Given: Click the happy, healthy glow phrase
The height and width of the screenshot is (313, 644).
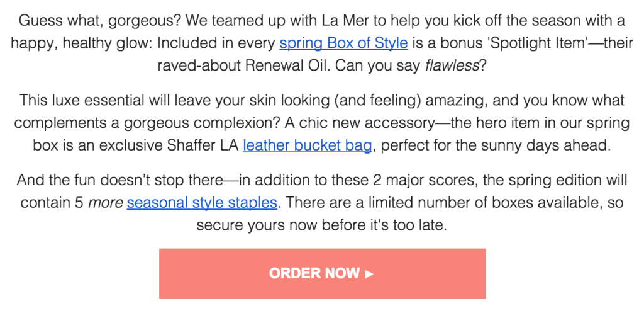Looking at the screenshot, I should [80, 43].
